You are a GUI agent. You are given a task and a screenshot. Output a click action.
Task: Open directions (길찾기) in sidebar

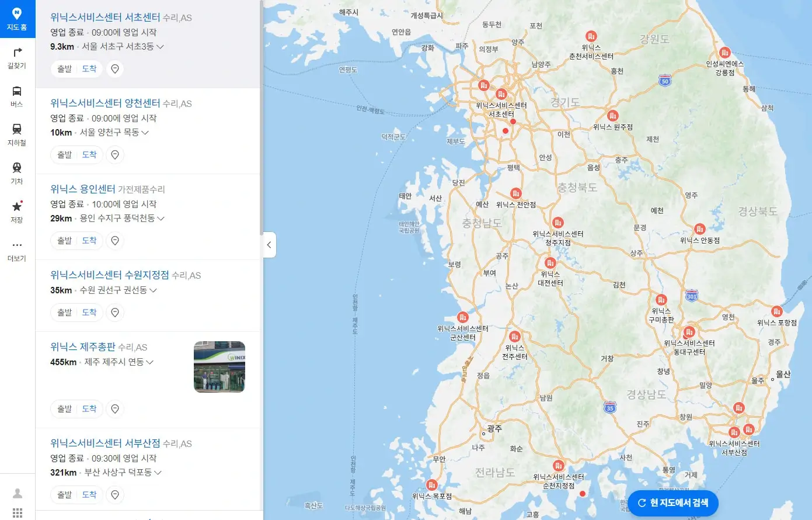tap(17, 58)
